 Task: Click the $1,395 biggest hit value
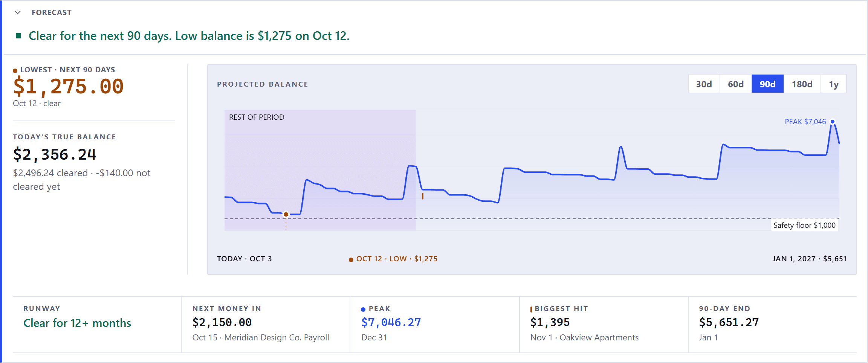click(x=550, y=322)
